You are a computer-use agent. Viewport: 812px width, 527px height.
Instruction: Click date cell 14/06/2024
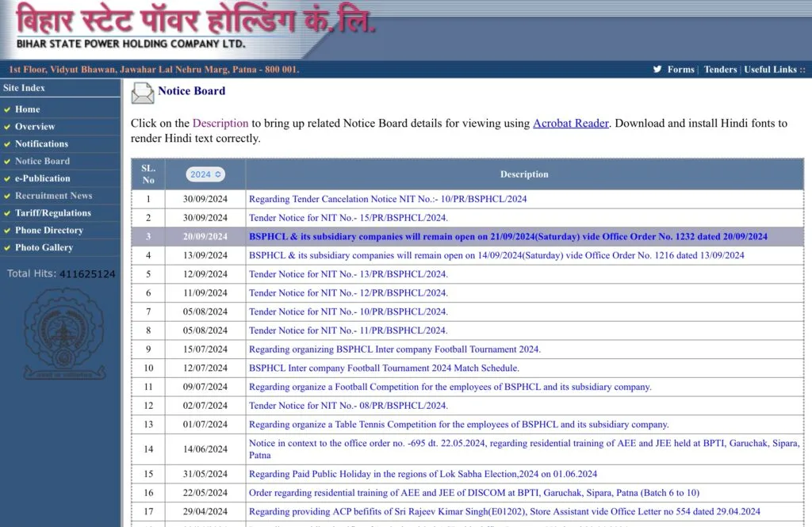click(205, 449)
